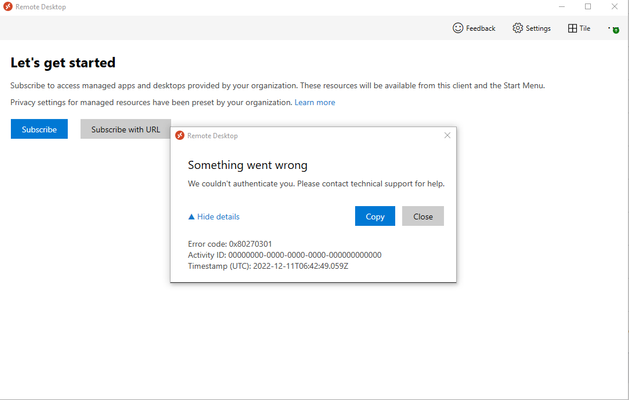Close the Remote Desktop main window

614,6
